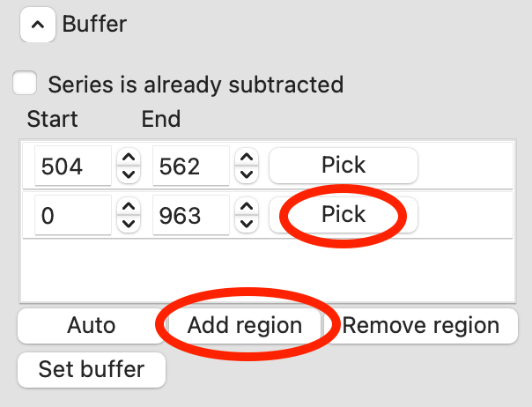Increase the Start value 0 using up arrow
Image resolution: width=532 pixels, height=407 pixels.
[129, 208]
